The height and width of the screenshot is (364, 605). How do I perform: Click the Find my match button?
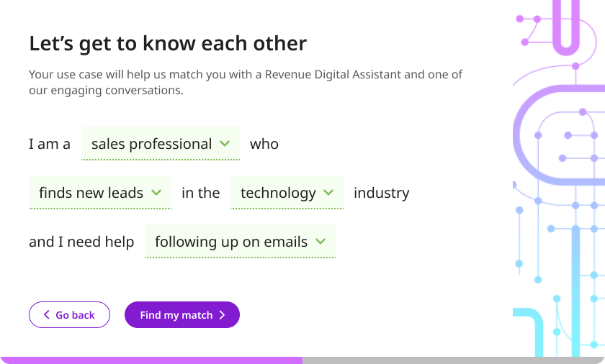[x=182, y=314]
